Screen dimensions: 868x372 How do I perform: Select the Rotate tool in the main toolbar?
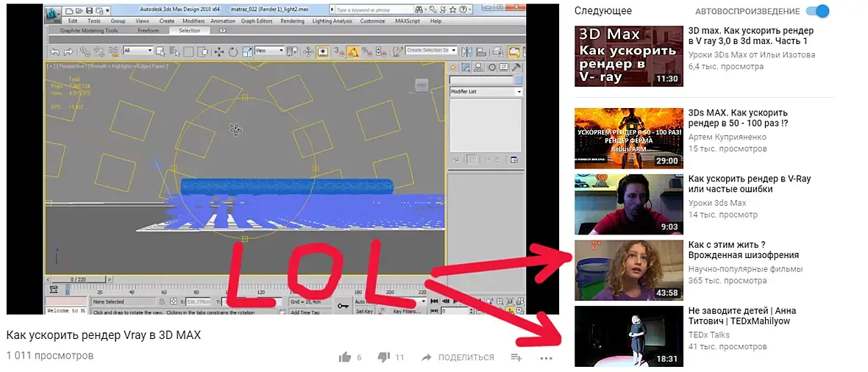click(x=232, y=51)
